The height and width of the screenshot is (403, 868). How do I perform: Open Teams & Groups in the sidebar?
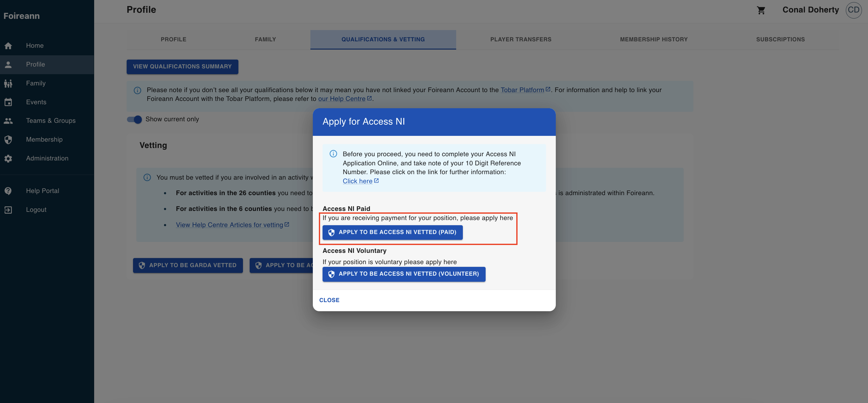(x=47, y=121)
